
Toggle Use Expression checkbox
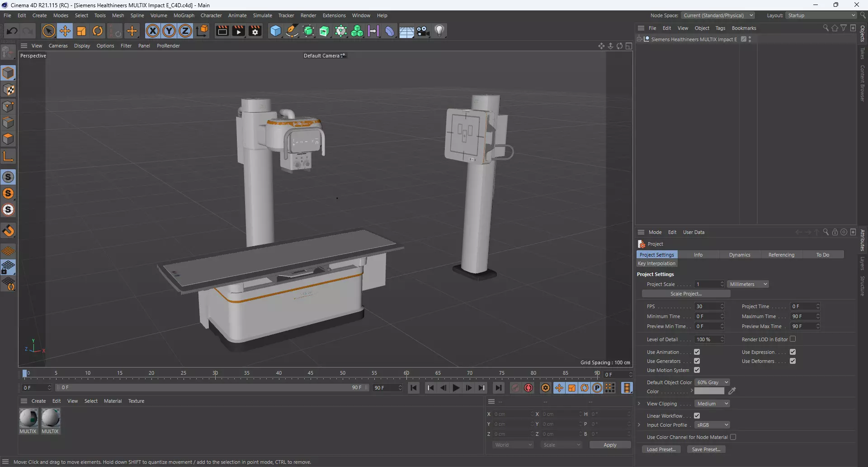793,352
